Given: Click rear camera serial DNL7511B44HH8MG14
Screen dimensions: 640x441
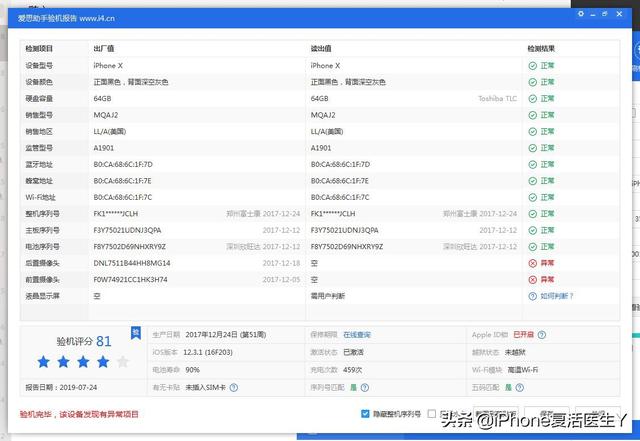Looking at the screenshot, I should (x=132, y=263).
